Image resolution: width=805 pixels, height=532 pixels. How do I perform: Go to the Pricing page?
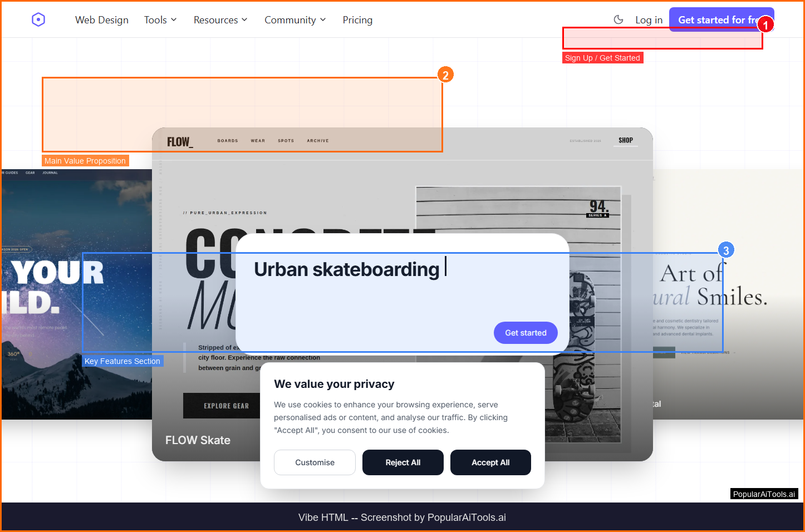357,20
